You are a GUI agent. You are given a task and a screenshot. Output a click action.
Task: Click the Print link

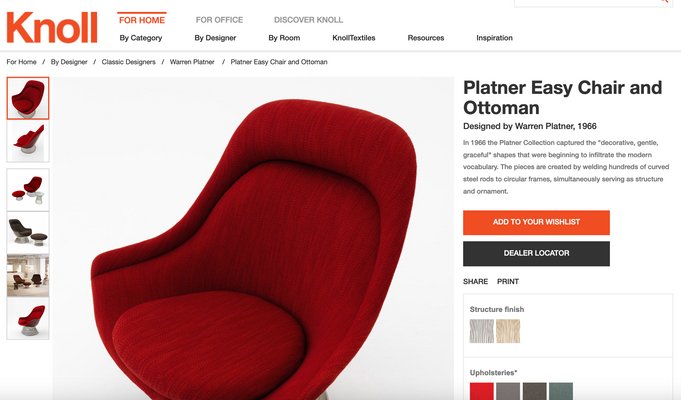click(x=508, y=281)
